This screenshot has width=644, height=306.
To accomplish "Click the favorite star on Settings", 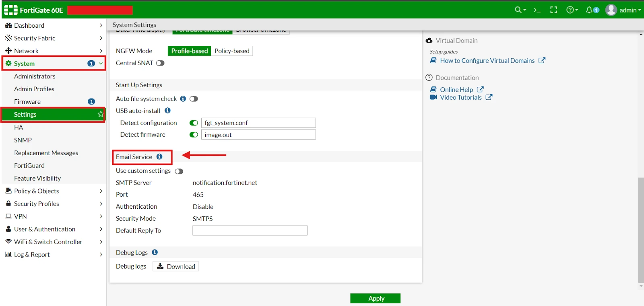I will coord(100,115).
